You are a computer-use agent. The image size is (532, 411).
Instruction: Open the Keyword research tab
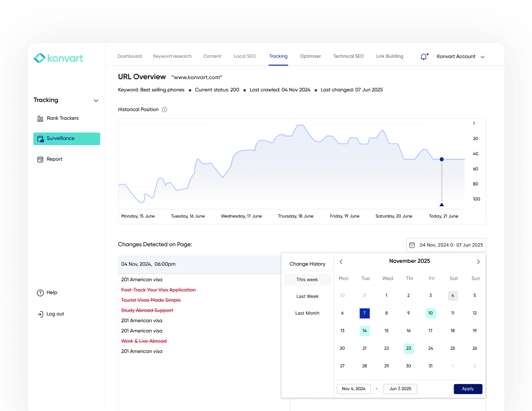172,56
